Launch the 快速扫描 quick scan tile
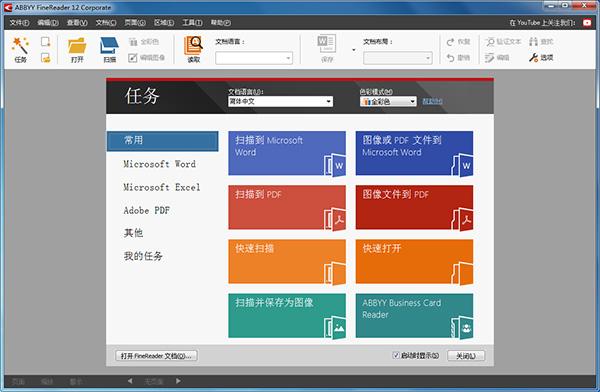This screenshot has height=392, width=600. (287, 262)
